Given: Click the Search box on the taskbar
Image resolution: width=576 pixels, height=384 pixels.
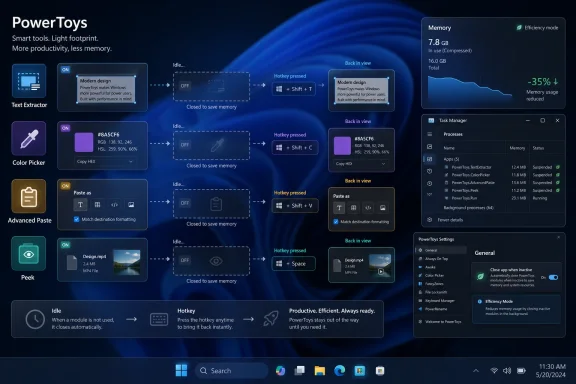Looking at the screenshot, I should point(231,371).
